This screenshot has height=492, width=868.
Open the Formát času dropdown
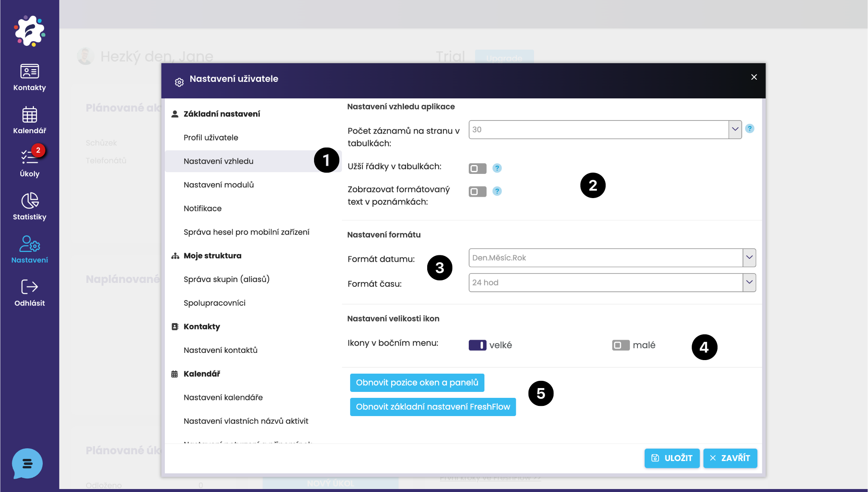[749, 282]
